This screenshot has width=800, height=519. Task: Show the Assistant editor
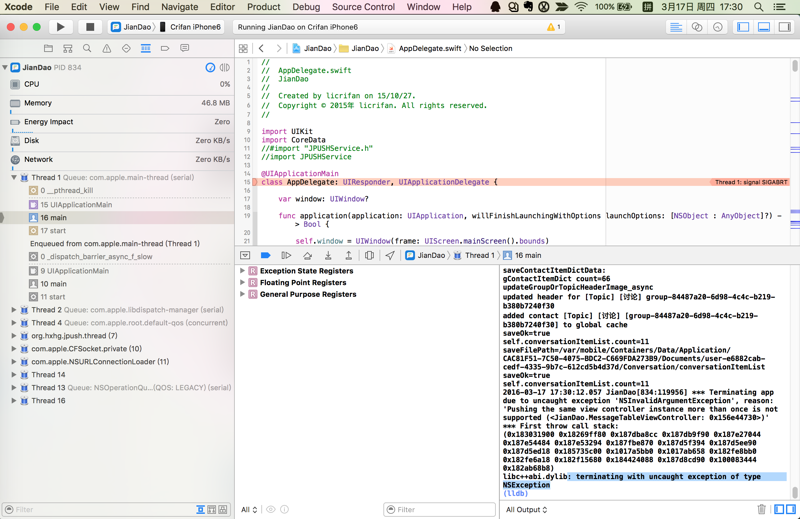pyautogui.click(x=697, y=27)
